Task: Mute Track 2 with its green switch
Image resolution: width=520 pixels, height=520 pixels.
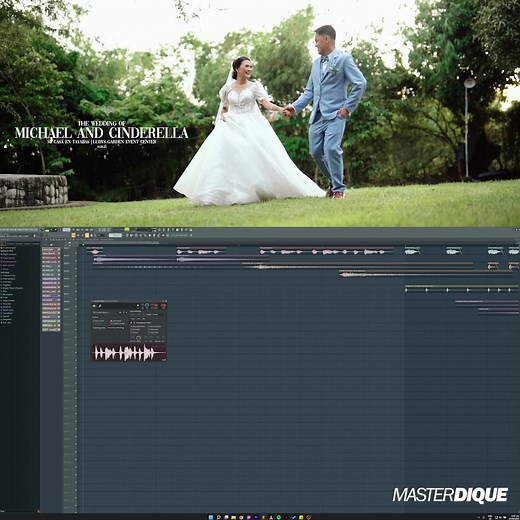Action: (76, 261)
